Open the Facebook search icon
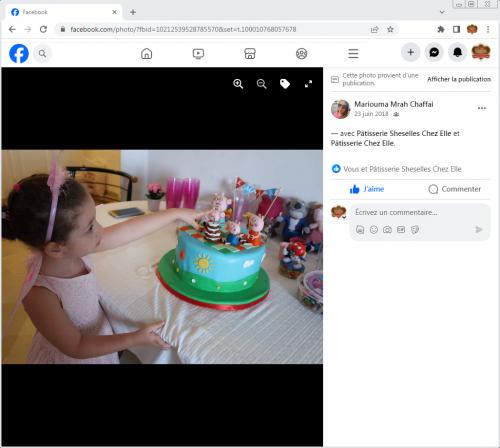Viewport: 500px width, 448px height. pyautogui.click(x=42, y=53)
